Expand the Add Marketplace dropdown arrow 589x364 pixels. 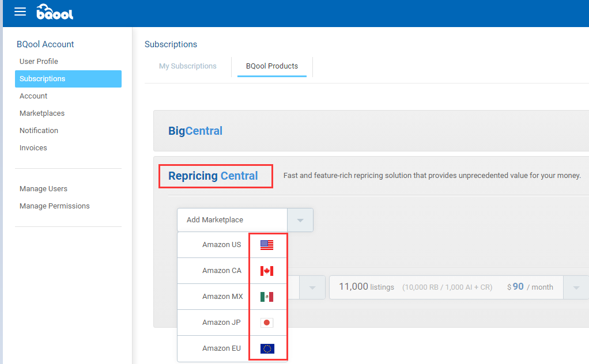pyautogui.click(x=300, y=220)
